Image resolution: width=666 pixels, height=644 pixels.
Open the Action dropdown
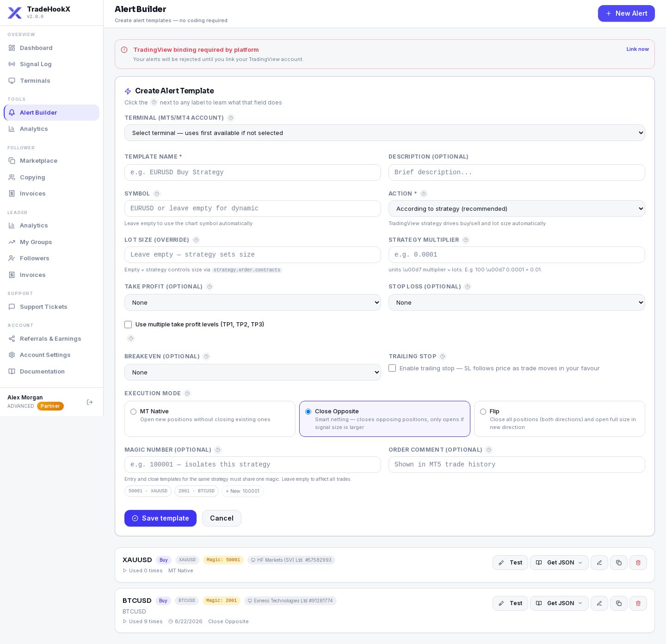click(517, 209)
